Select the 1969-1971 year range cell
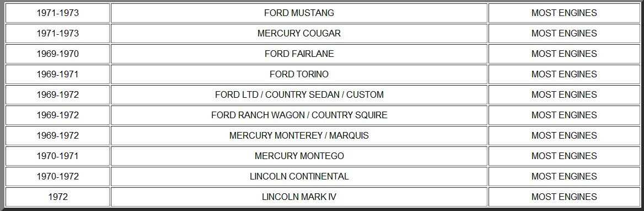This screenshot has width=644, height=211. pyautogui.click(x=57, y=74)
